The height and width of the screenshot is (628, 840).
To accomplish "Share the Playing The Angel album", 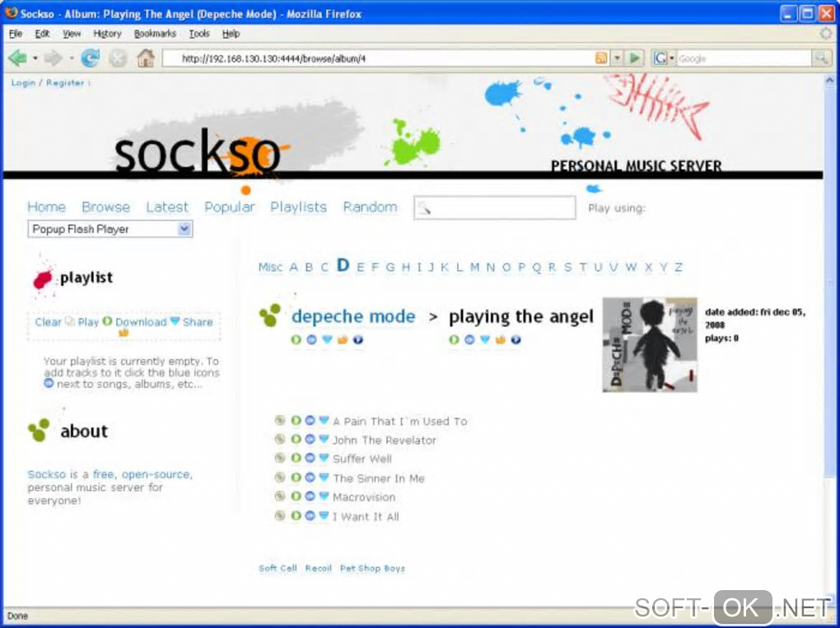I will click(501, 340).
